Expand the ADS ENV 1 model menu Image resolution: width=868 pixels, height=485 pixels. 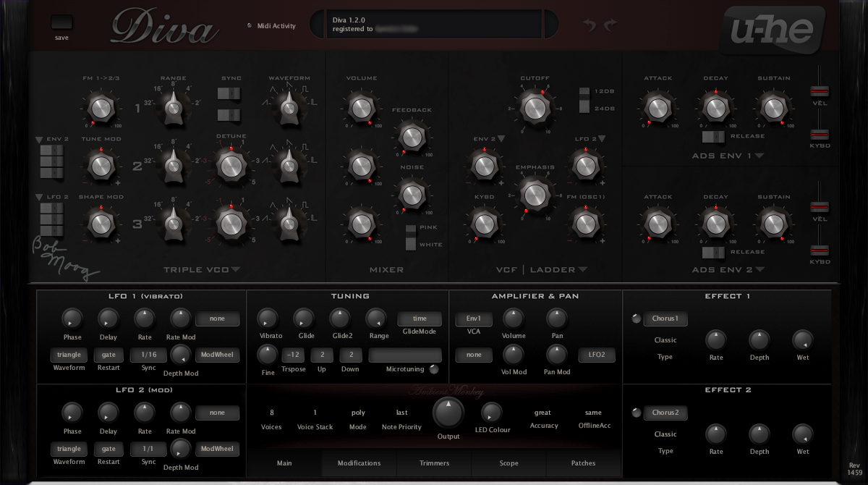pyautogui.click(x=759, y=156)
